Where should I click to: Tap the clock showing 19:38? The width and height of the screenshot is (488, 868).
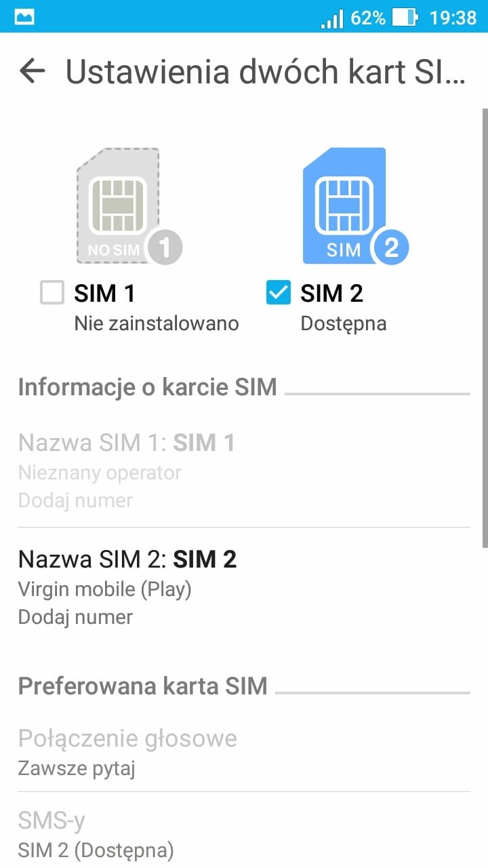tap(453, 18)
